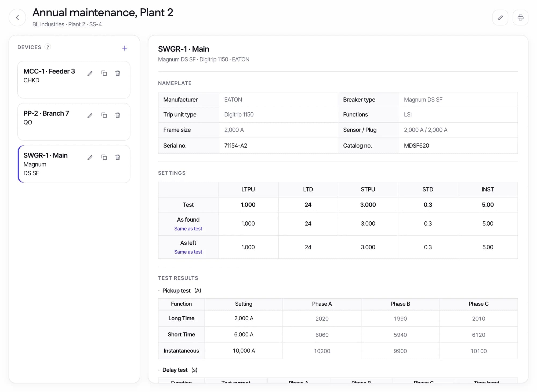Select the PP-2 Branch 7 device card
This screenshot has width=537, height=392.
coord(74,122)
